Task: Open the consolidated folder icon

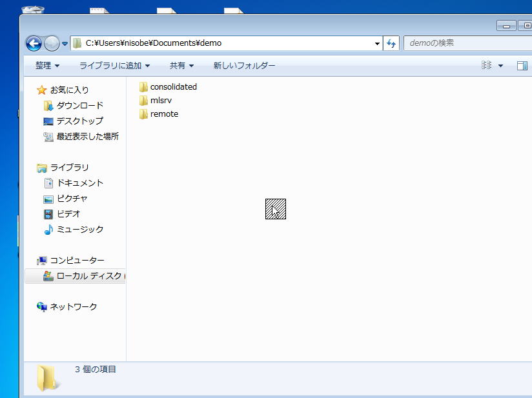Action: (143, 86)
